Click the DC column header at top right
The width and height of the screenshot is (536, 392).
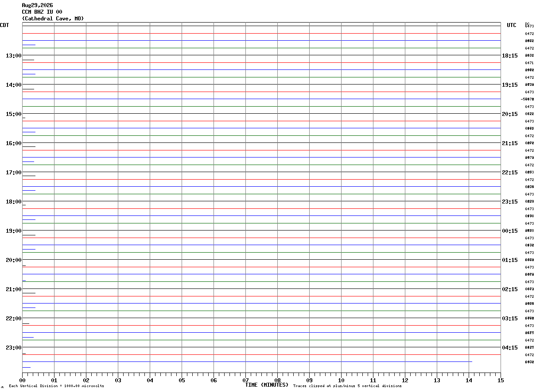[527, 24]
